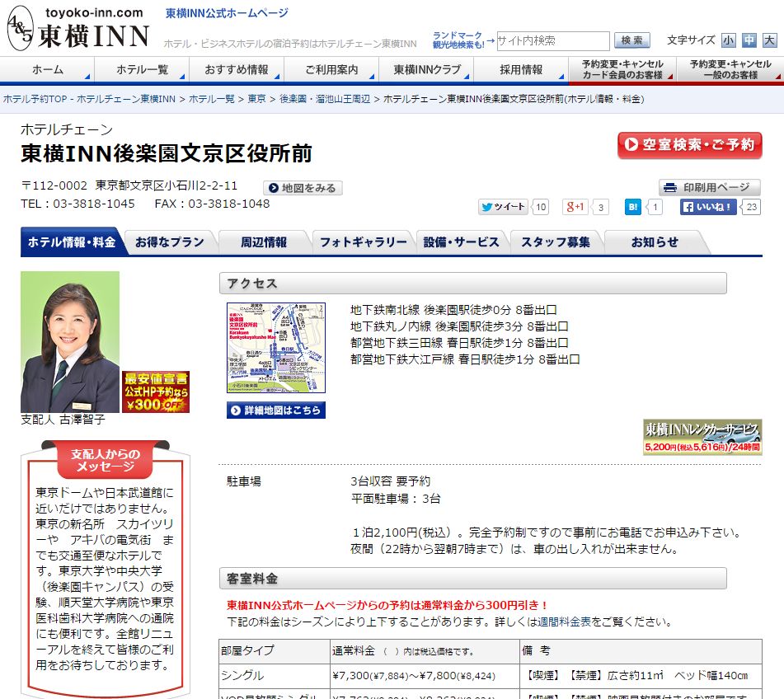
Task: Click the hotel manager photo
Action: coord(70,342)
